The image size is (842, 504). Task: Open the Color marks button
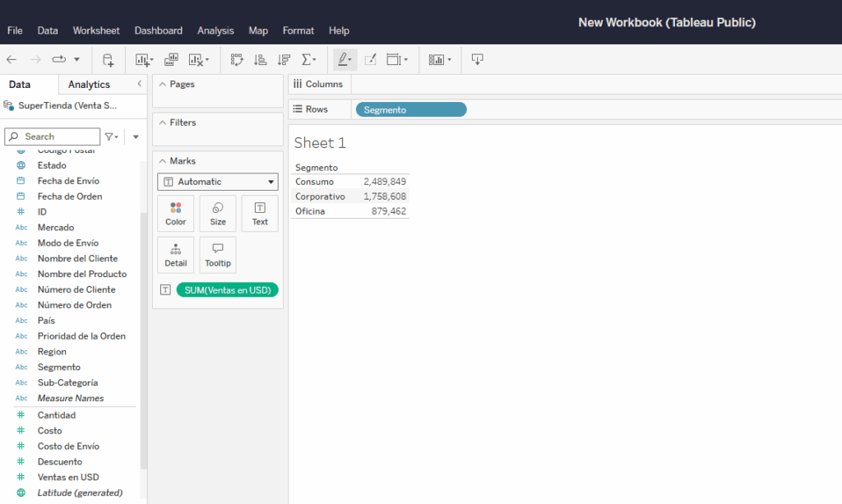(176, 213)
